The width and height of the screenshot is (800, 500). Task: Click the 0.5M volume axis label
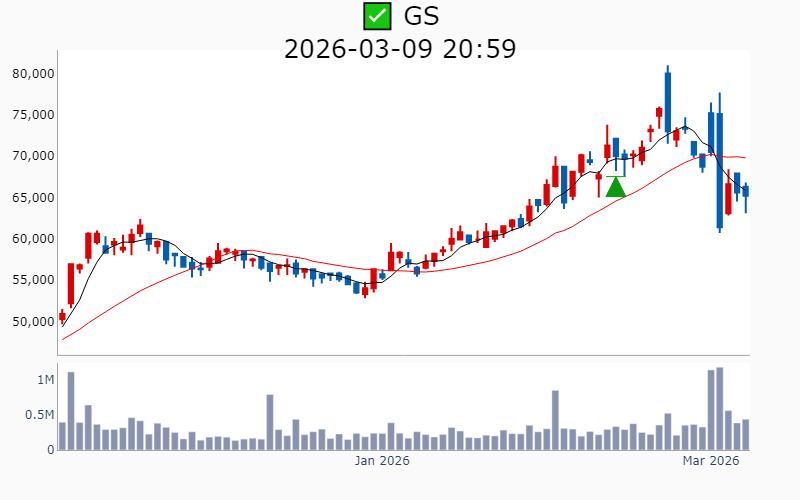pos(40,415)
